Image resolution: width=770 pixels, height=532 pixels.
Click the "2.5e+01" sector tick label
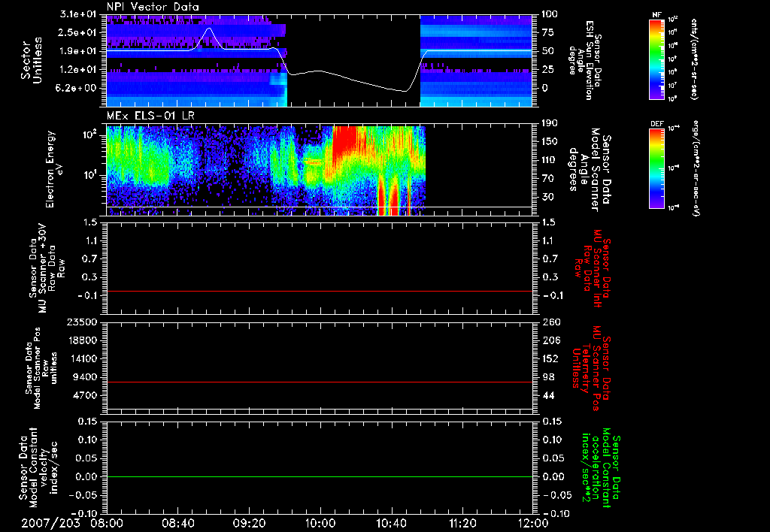tap(78, 32)
